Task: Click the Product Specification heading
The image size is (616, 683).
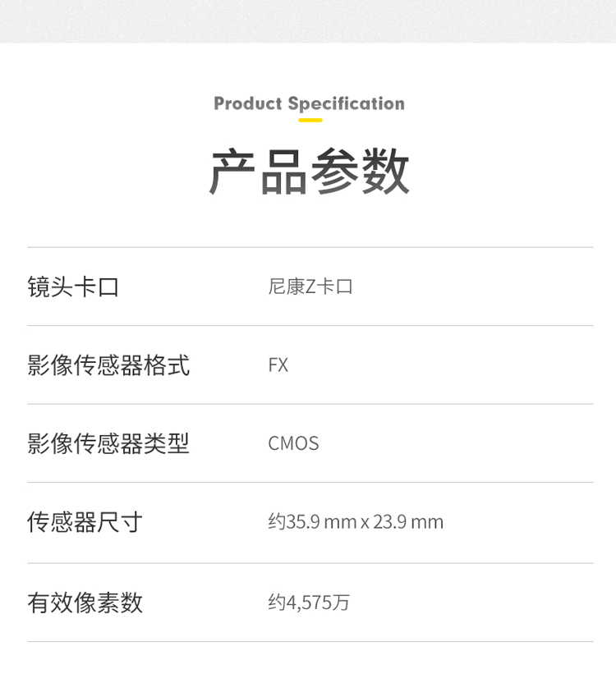Action: 309,103
